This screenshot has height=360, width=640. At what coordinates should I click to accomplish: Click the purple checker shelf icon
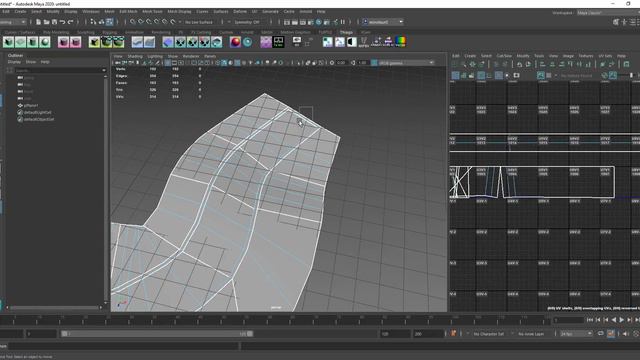pos(266,42)
